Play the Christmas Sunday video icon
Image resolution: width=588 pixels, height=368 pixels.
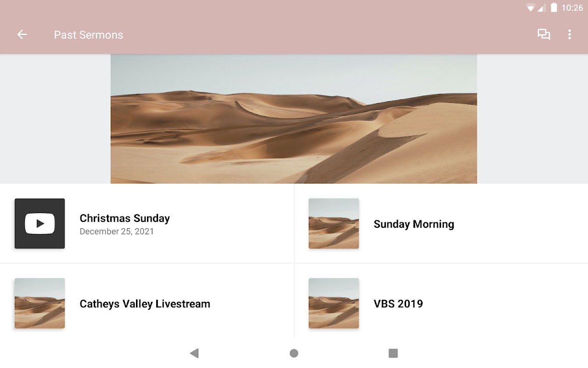pos(40,224)
